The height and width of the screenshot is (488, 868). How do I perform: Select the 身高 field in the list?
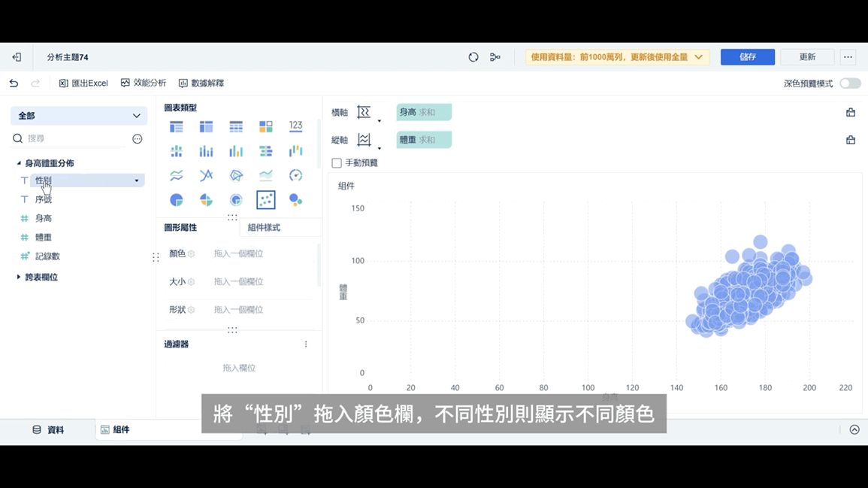[x=44, y=218]
